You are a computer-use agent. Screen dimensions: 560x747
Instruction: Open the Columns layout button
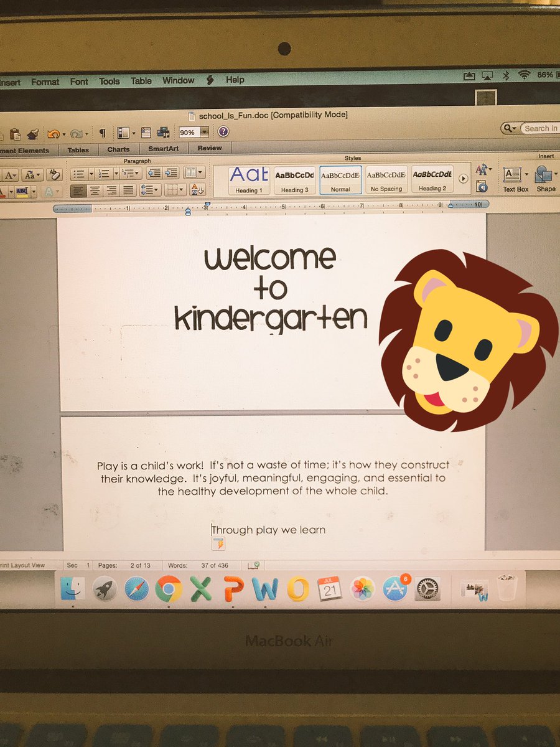(194, 172)
